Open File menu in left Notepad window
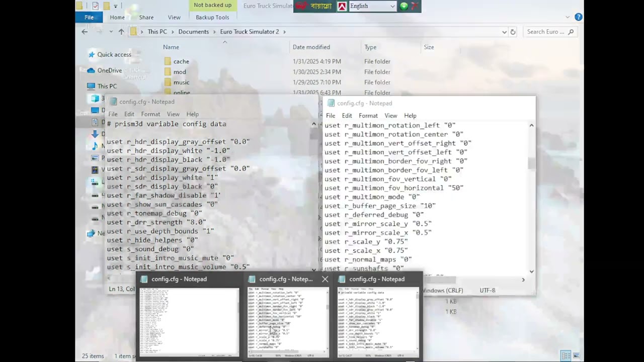Image resolution: width=644 pixels, height=362 pixels. coord(113,114)
